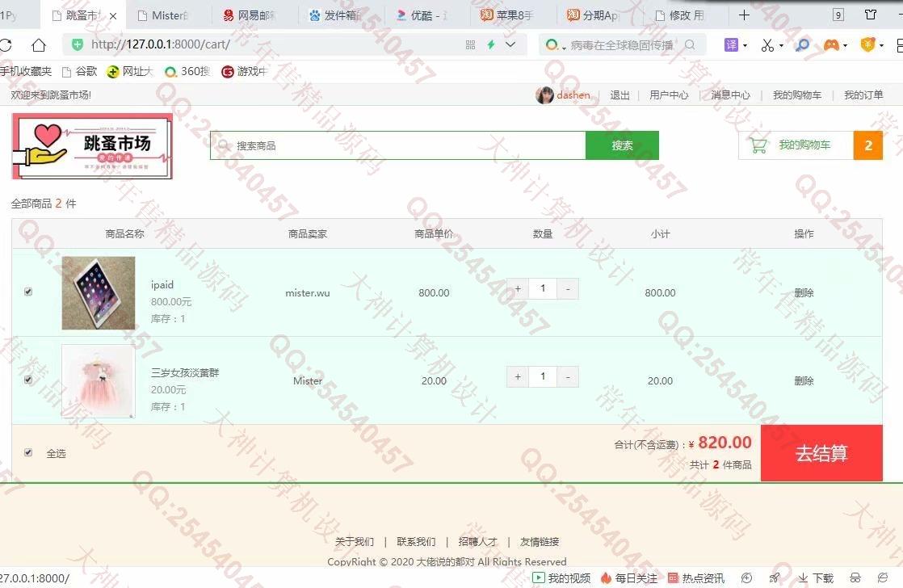Click 我的订单 in top navigation

(x=863, y=95)
